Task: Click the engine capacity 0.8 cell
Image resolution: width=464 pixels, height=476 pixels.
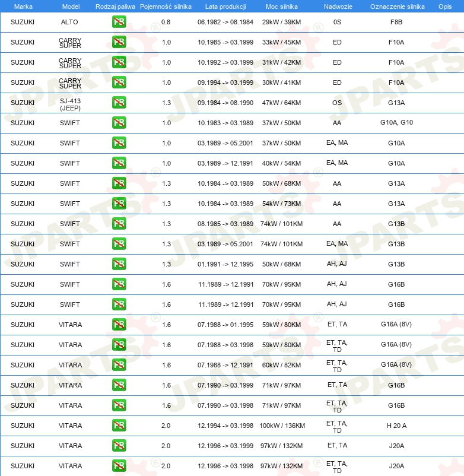Action: [166, 22]
